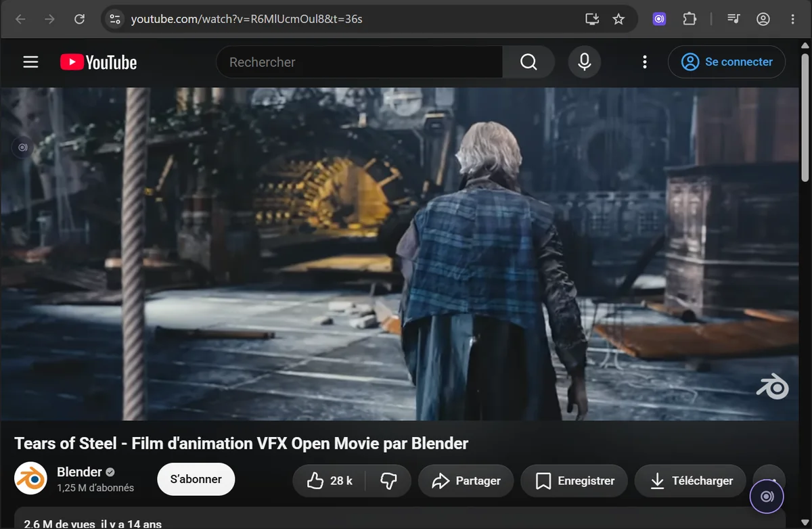
Task: Click the floating purple extension button
Action: [x=767, y=497]
